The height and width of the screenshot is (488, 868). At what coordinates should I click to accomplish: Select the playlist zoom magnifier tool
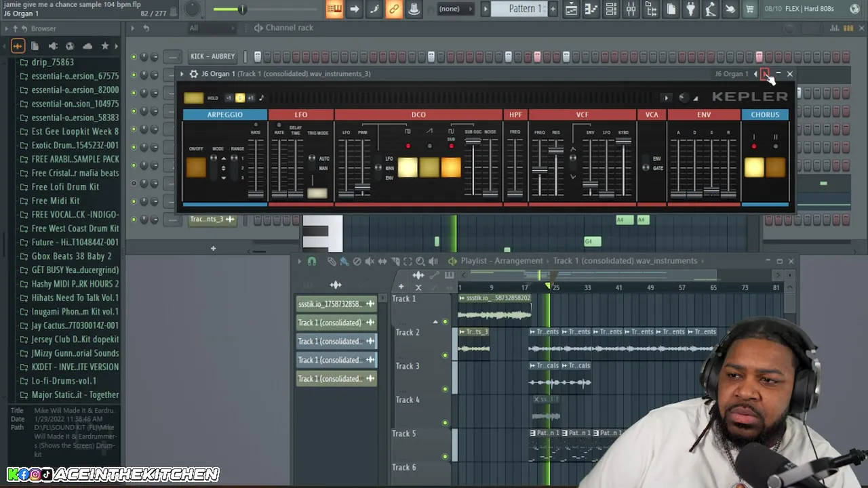click(420, 261)
